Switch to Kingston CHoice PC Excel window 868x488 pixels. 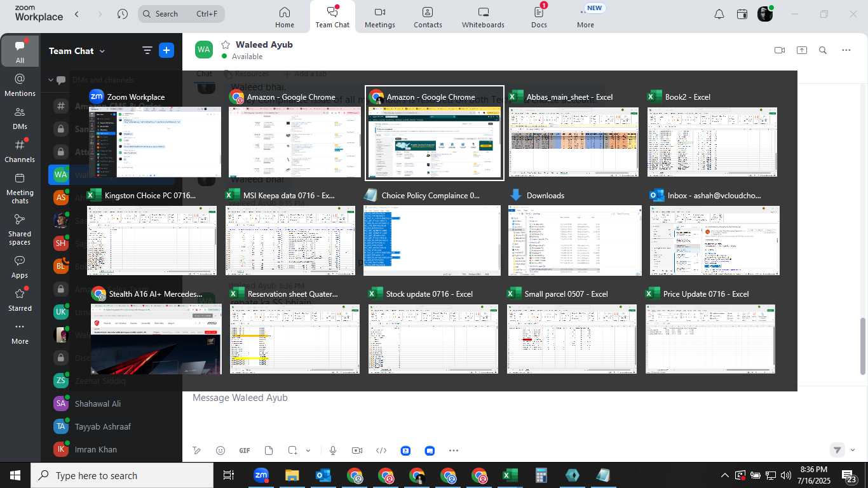[x=151, y=232]
